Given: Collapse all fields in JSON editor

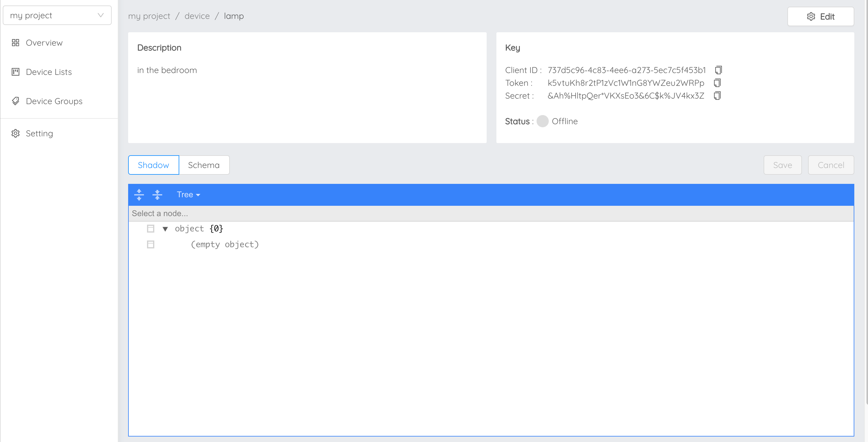Looking at the screenshot, I should click(157, 195).
